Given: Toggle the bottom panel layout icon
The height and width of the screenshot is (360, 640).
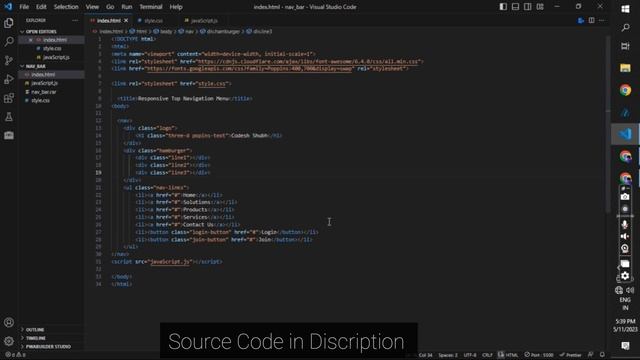Looking at the screenshot, I should click(516, 7).
